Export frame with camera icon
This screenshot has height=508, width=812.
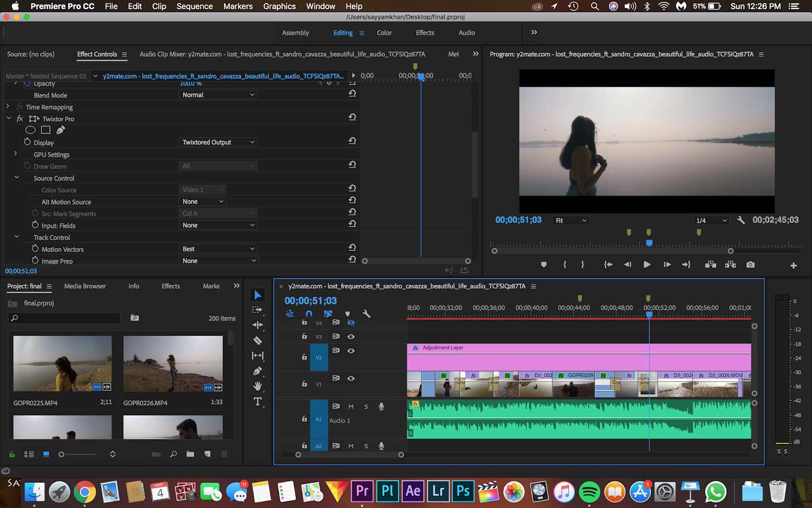point(750,265)
